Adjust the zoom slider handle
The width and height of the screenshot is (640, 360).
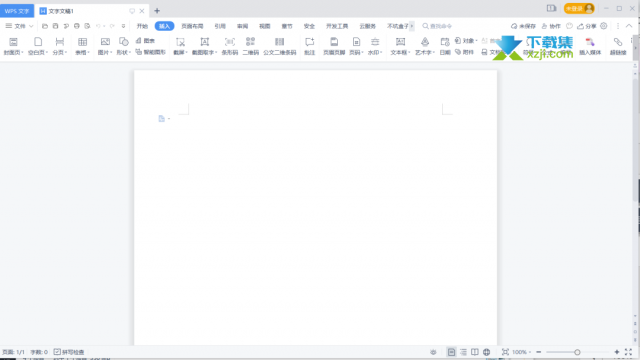tap(577, 352)
